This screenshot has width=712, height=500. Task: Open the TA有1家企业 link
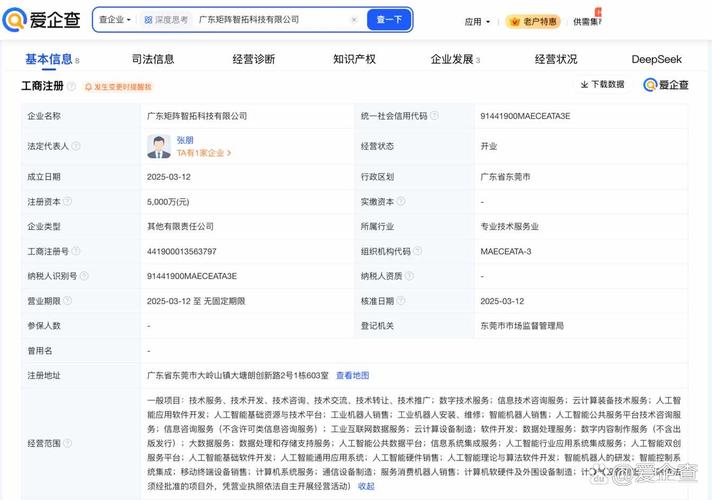pyautogui.click(x=204, y=153)
